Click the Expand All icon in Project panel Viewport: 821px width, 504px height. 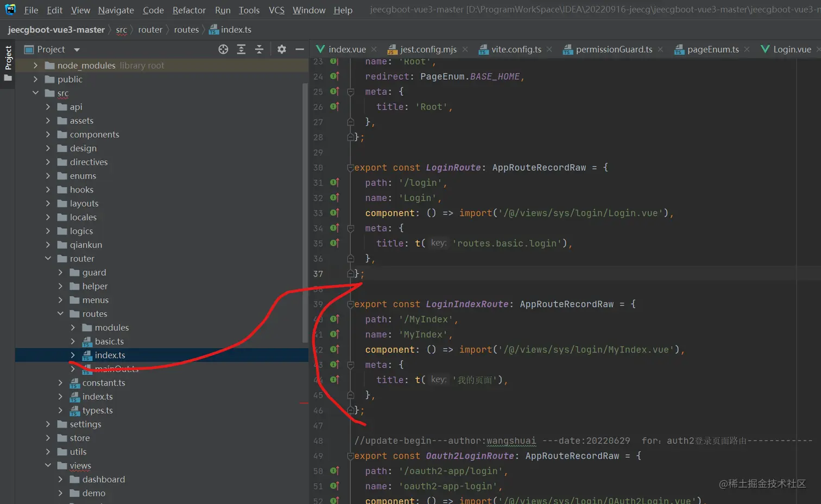click(x=241, y=49)
